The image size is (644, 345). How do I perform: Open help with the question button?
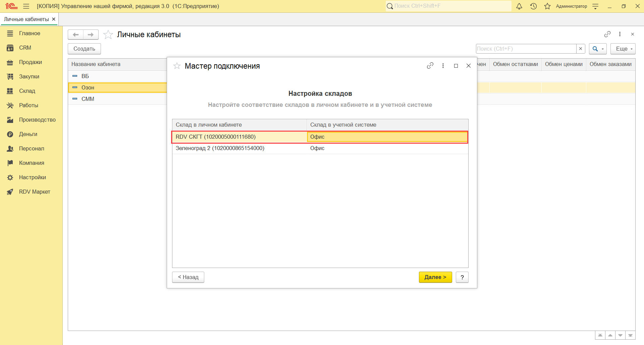[462, 277]
